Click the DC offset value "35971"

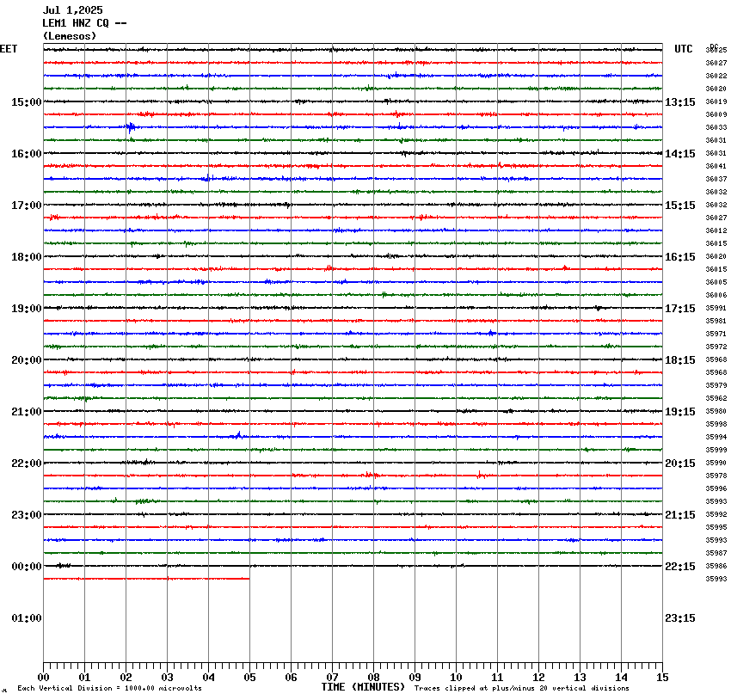coord(716,335)
